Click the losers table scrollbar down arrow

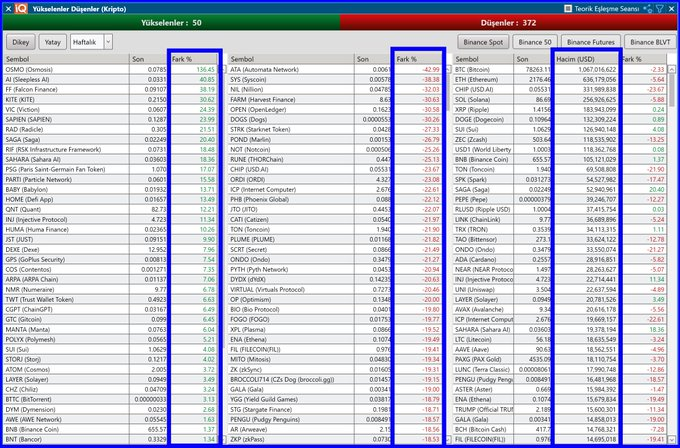point(448,439)
